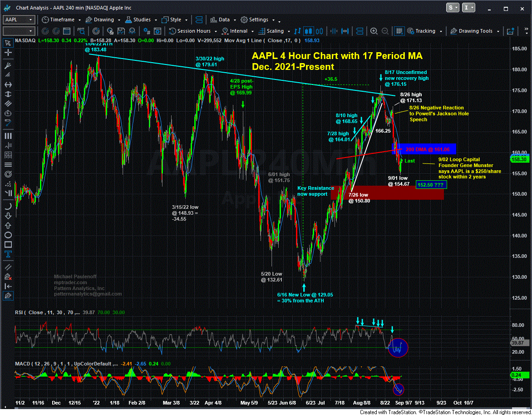Activate the Text drawing tool

coord(7,254)
